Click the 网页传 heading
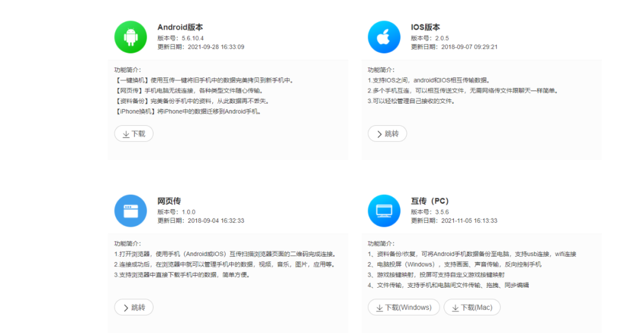Screen dimensions: 644x333 click(x=169, y=201)
